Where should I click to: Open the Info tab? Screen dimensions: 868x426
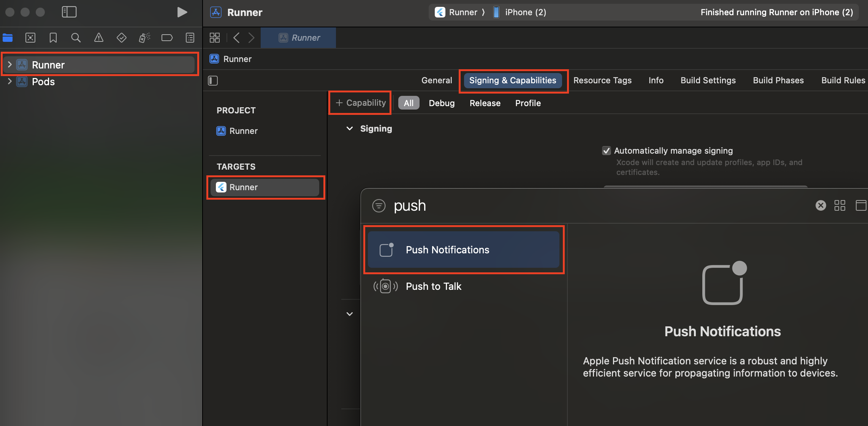tap(656, 81)
